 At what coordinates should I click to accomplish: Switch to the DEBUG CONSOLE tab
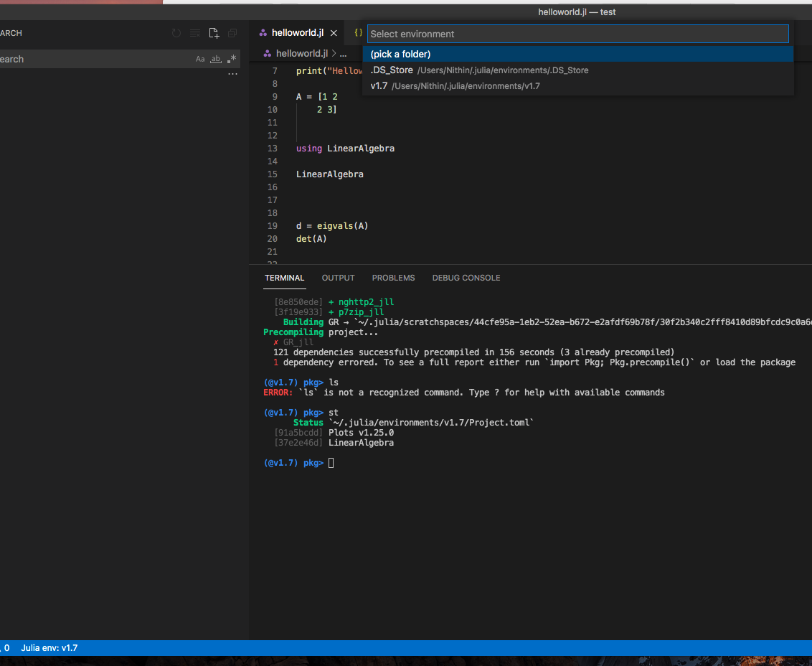pos(466,278)
